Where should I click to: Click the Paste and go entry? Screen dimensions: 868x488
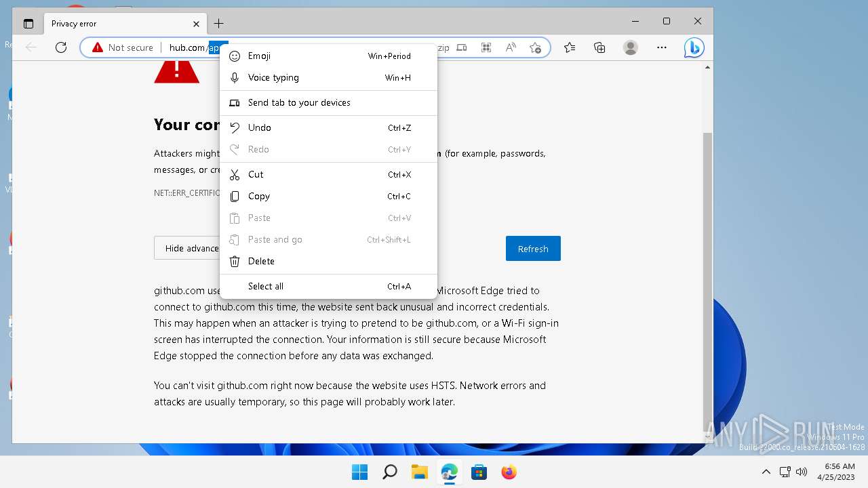328,240
